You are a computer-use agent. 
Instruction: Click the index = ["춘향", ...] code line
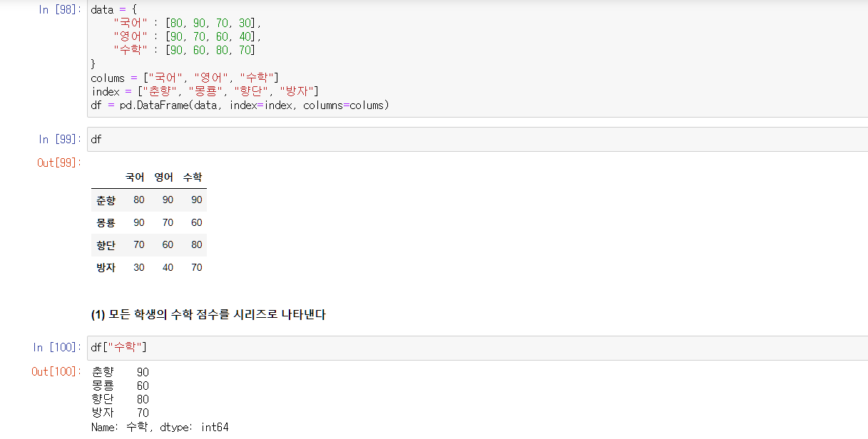click(x=205, y=91)
